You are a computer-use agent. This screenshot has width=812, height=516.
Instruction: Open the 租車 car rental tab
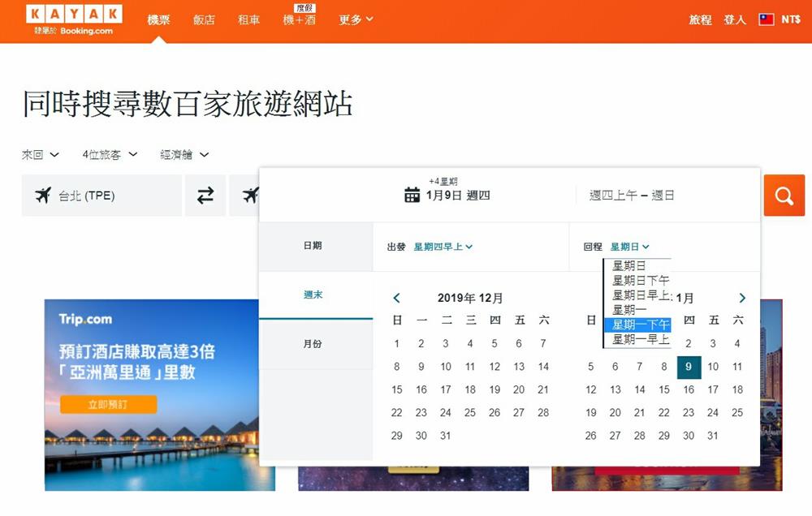248,19
